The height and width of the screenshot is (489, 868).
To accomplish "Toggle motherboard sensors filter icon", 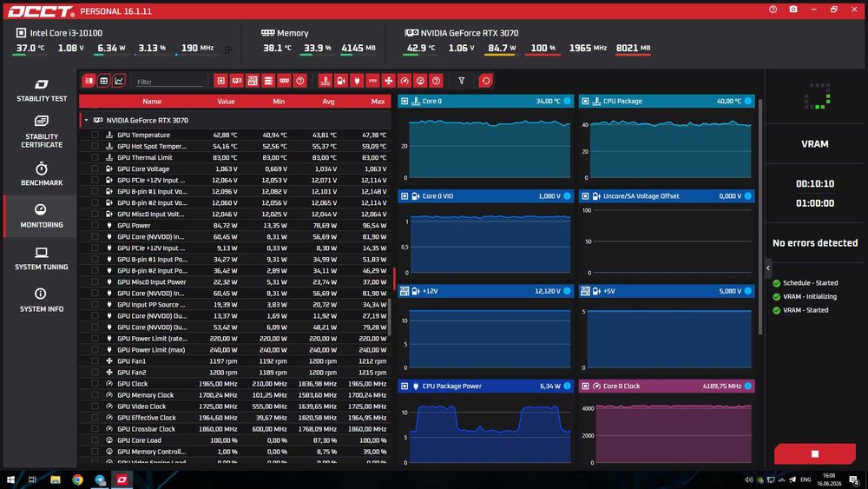I will point(253,81).
